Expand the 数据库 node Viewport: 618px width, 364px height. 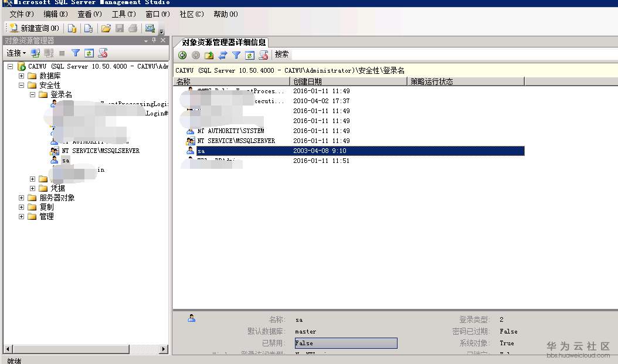tap(21, 76)
